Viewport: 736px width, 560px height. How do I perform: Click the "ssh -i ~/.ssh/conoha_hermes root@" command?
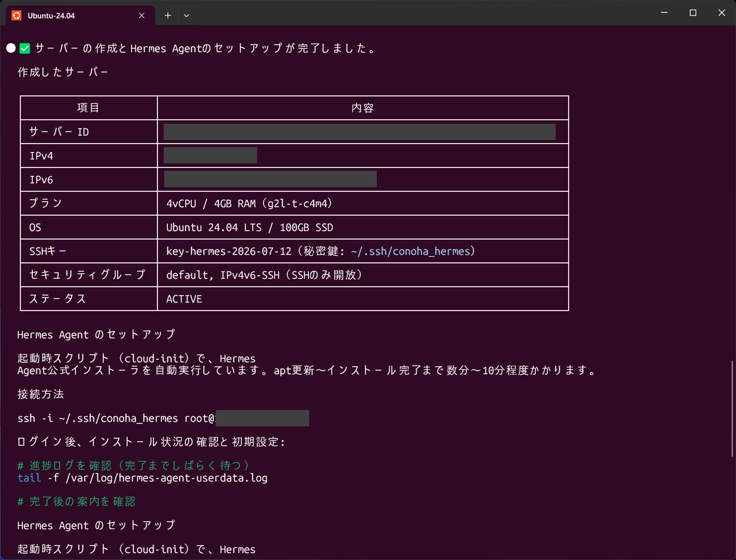(x=116, y=418)
